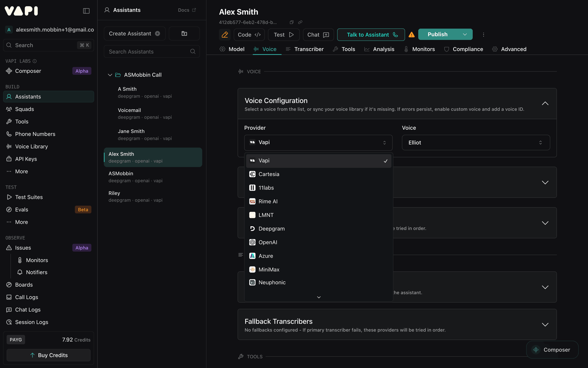The image size is (588, 368).
Task: Open Evals page
Action: [48, 209]
